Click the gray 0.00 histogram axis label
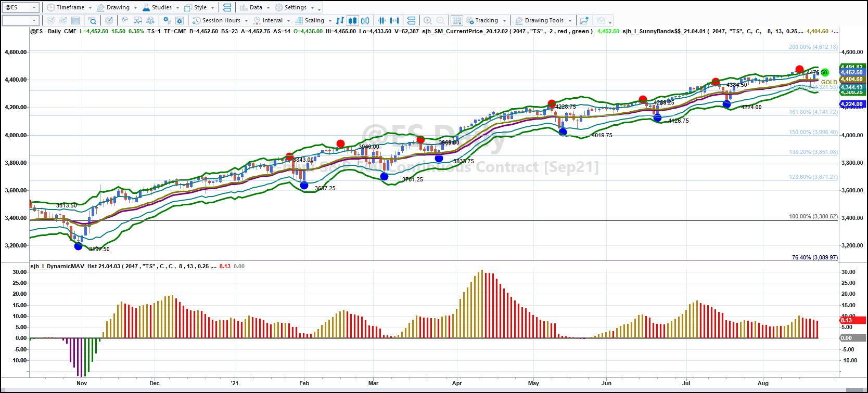The height and width of the screenshot is (393, 868). (x=851, y=338)
